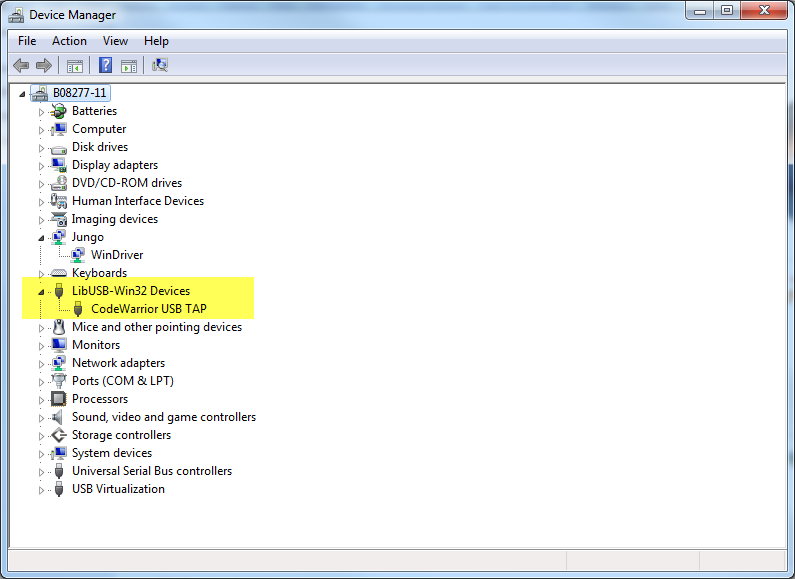
Task: Expand the Processors node
Action: tap(41, 400)
